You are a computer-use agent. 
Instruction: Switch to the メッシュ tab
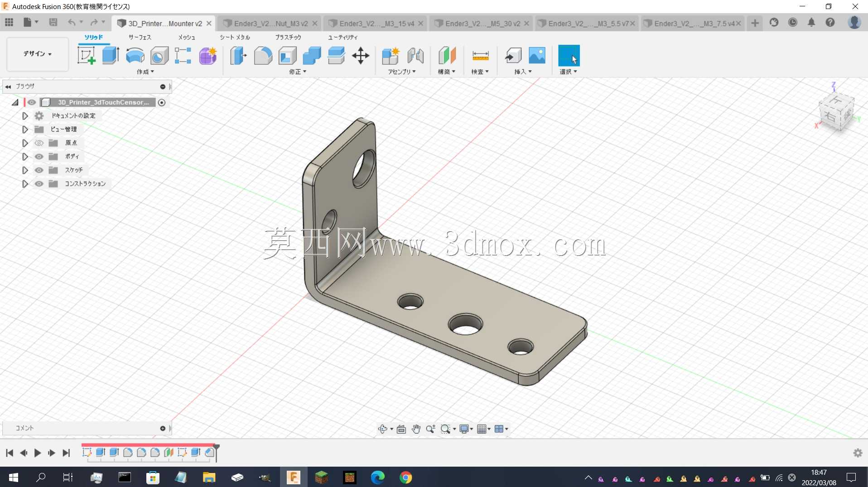point(187,37)
